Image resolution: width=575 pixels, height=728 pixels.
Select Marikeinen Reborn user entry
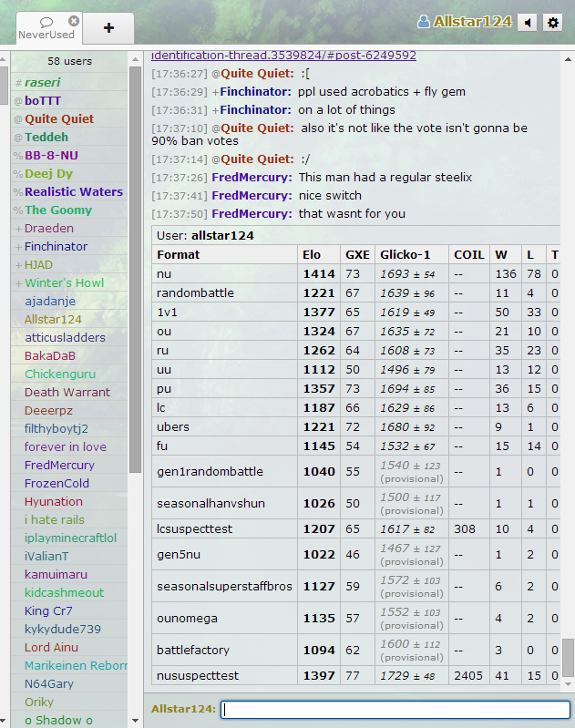69,665
